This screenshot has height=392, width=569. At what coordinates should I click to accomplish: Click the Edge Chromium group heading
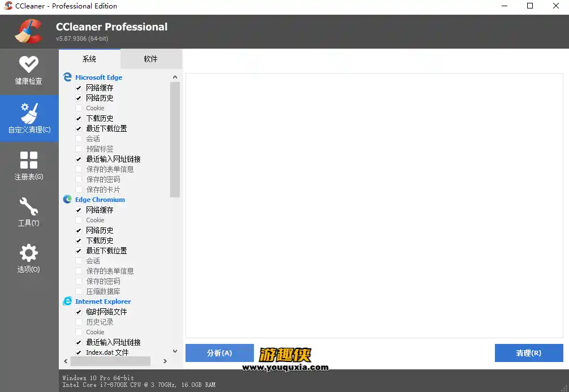100,200
